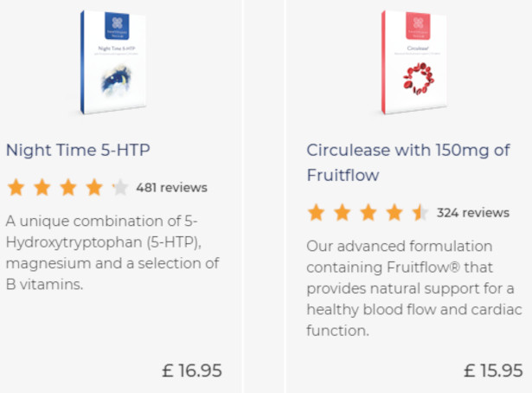532x393 pixels.
Task: Click fourth star of Circulease rating
Action: pos(394,212)
